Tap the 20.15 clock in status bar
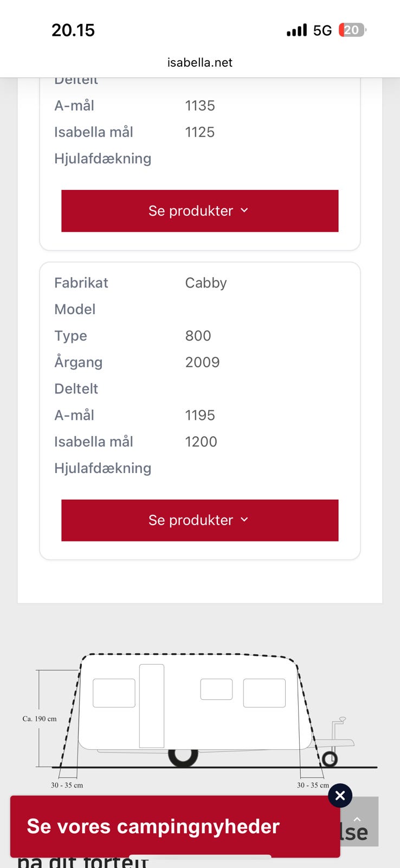400x868 pixels. tap(73, 30)
